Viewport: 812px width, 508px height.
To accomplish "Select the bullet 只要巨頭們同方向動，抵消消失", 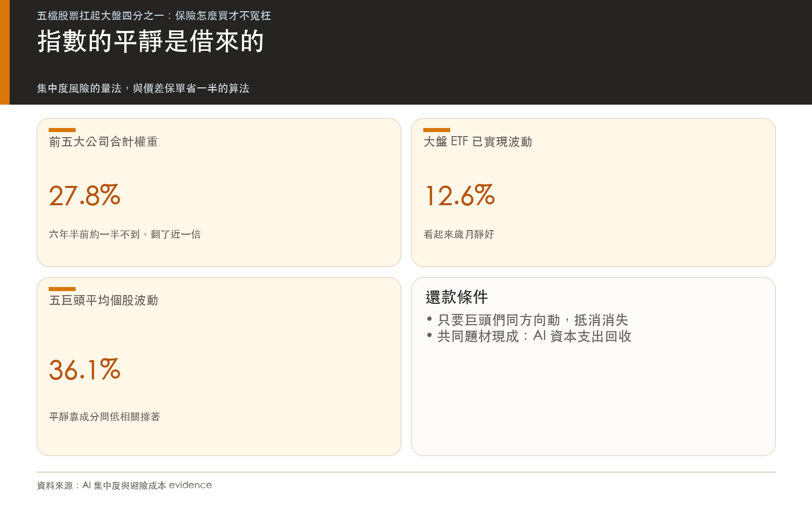I will coord(528,320).
